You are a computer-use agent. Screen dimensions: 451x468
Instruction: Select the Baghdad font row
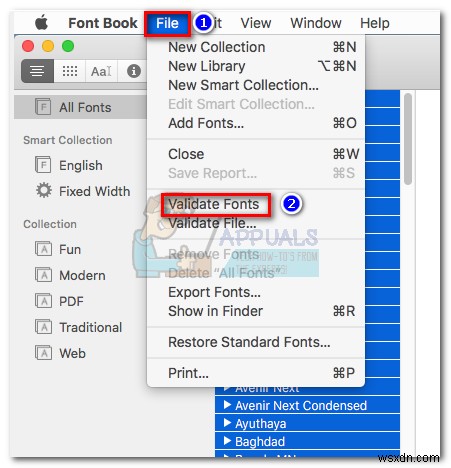pos(307,441)
